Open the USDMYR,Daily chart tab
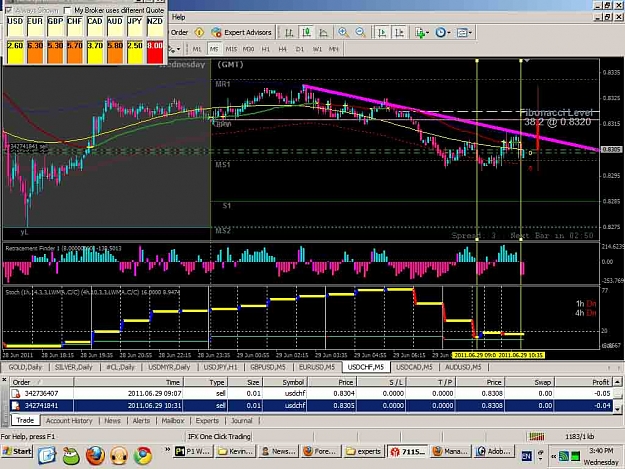This screenshot has width=625, height=469. click(x=169, y=367)
